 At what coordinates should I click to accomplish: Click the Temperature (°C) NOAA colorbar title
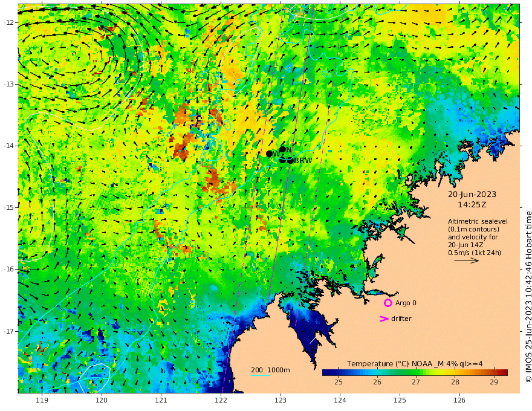tap(415, 364)
